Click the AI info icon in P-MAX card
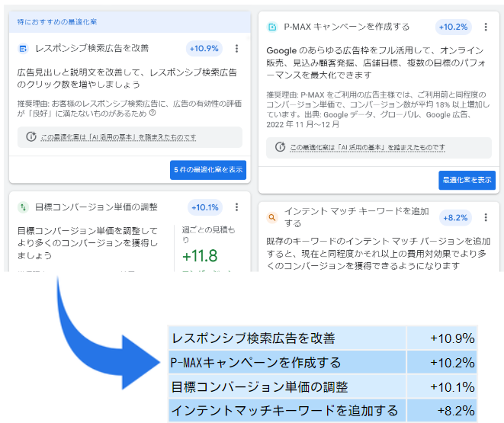This screenshot has height=423, width=504. (x=281, y=147)
